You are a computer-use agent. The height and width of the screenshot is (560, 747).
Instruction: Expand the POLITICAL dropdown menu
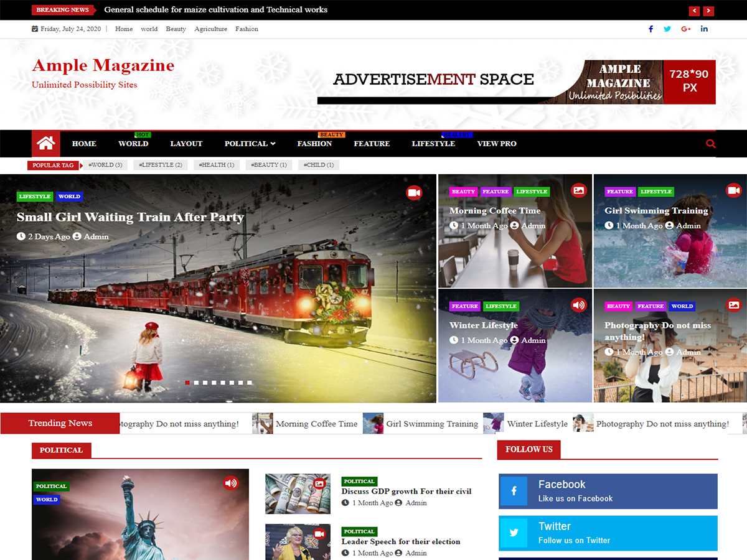[x=250, y=143]
